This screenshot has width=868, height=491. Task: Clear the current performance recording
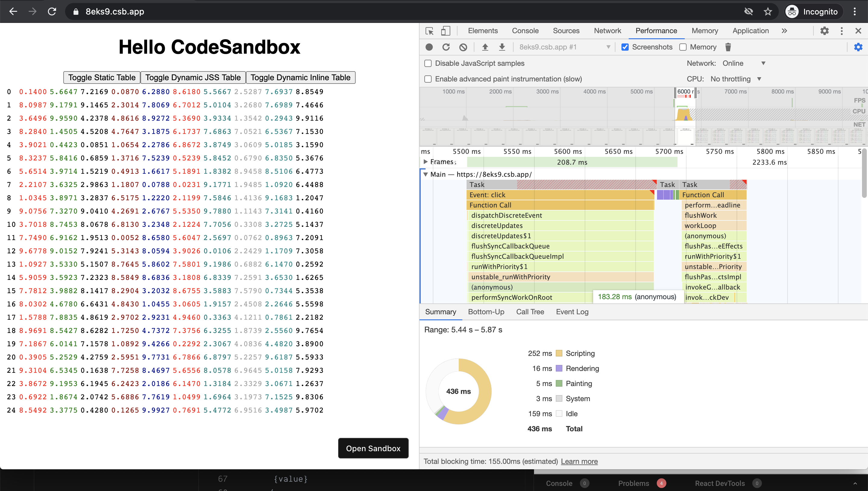(463, 47)
